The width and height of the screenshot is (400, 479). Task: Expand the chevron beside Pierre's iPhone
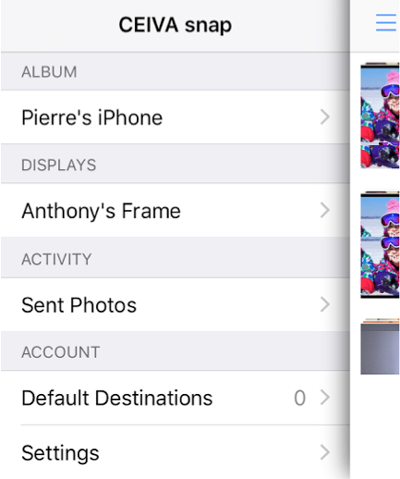[325, 117]
